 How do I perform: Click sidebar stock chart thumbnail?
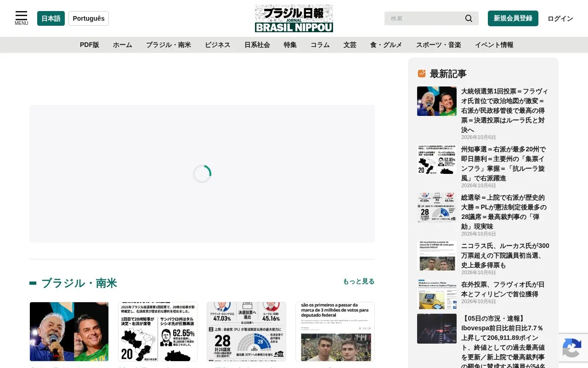point(437,328)
